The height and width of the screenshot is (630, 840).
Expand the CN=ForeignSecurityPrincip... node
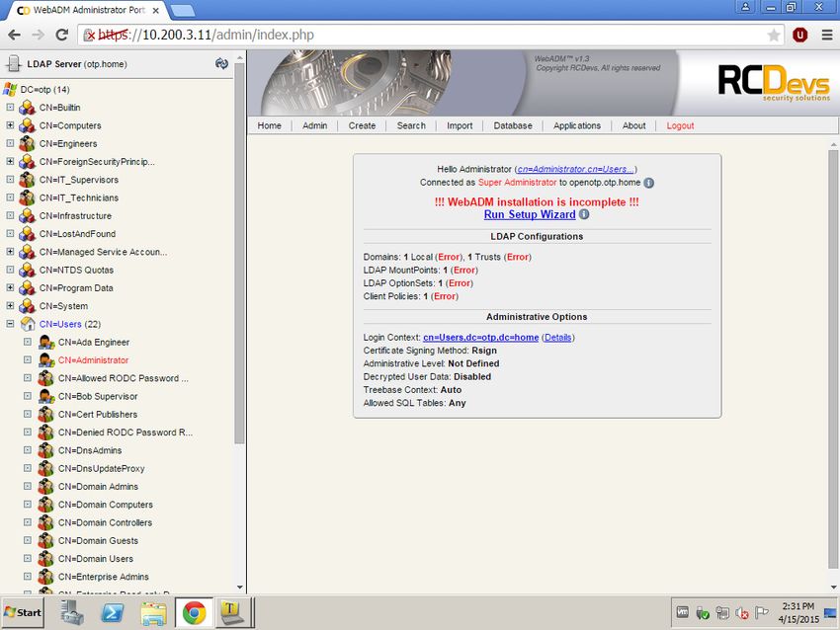(x=10, y=161)
